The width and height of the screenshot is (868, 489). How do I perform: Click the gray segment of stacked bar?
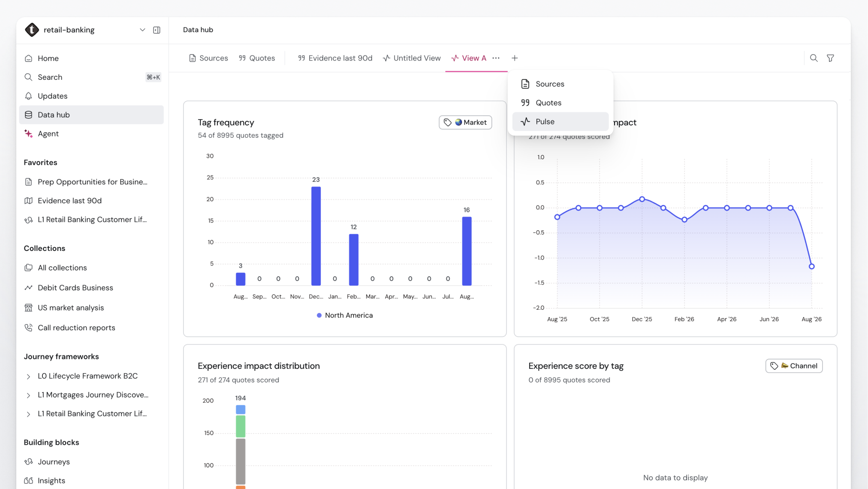click(x=241, y=462)
